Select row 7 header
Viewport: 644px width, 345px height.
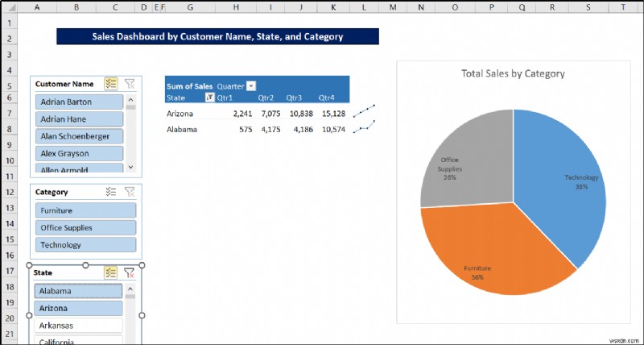click(x=7, y=114)
